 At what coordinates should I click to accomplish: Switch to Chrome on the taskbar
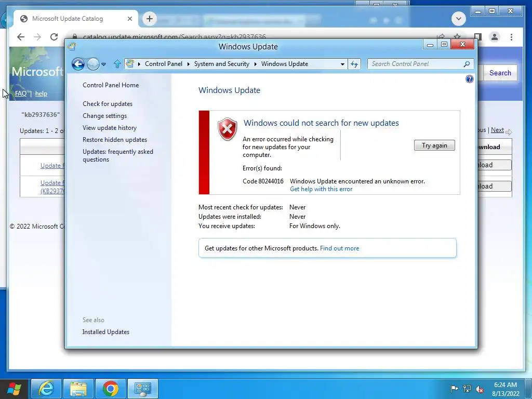click(111, 389)
